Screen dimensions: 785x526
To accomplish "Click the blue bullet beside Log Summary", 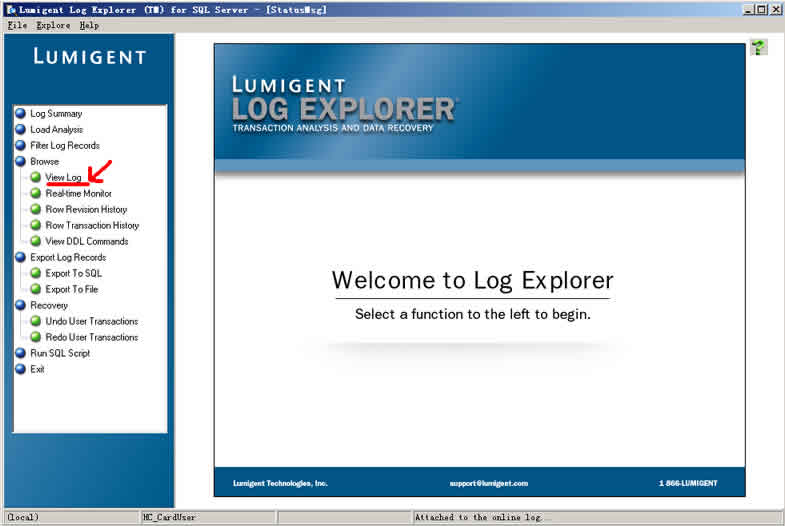I will [21, 114].
